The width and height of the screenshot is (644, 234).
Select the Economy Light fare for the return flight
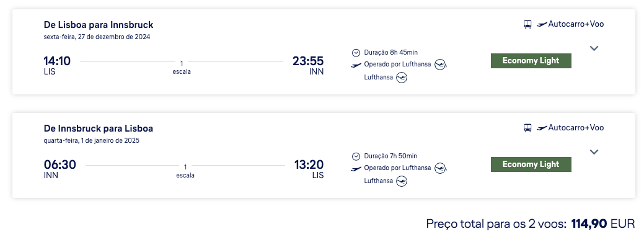click(x=531, y=164)
